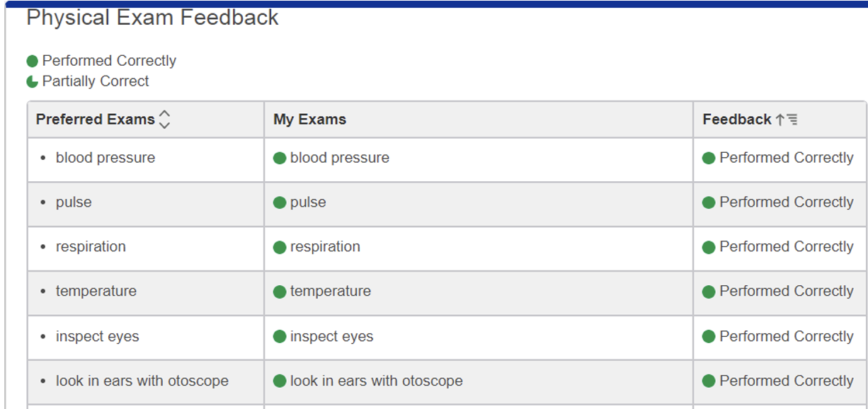The image size is (868, 409).
Task: Click green dot beside My Exams blood pressure
Action: pos(280,159)
